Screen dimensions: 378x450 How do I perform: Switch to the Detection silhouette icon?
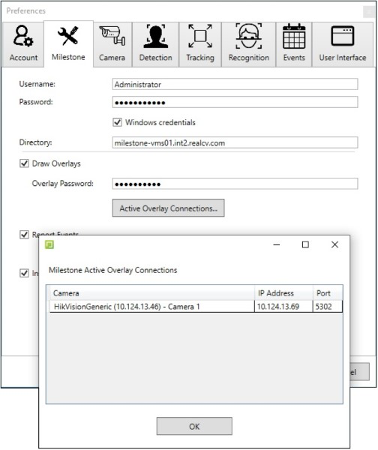(x=156, y=36)
